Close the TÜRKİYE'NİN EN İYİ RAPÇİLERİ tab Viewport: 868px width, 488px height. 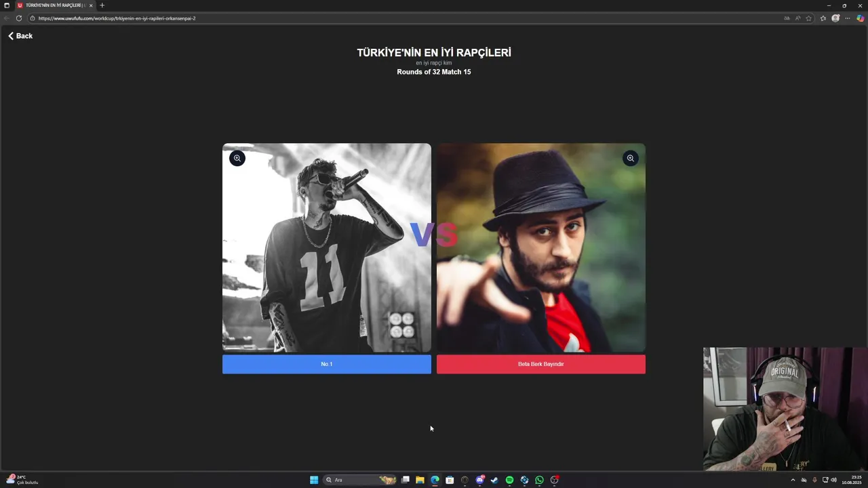(91, 5)
